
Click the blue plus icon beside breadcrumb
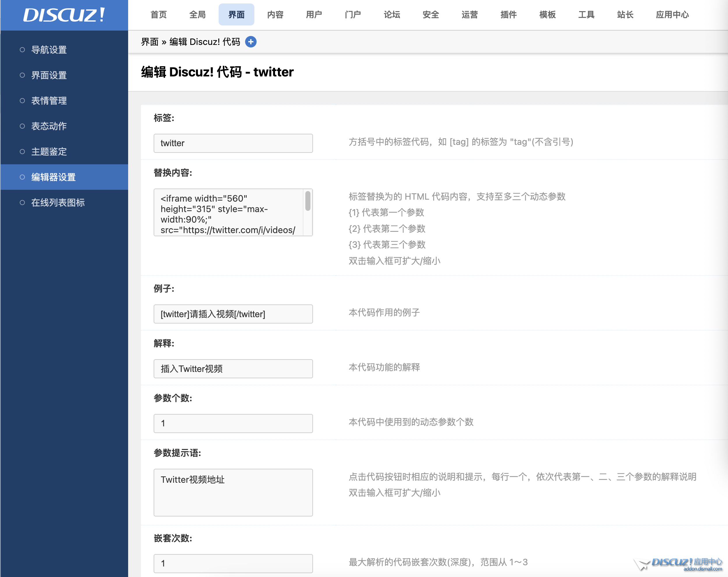251,42
